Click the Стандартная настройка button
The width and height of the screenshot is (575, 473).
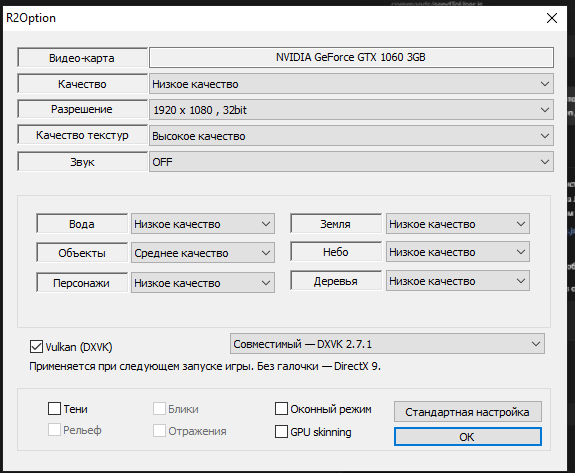[x=468, y=412]
